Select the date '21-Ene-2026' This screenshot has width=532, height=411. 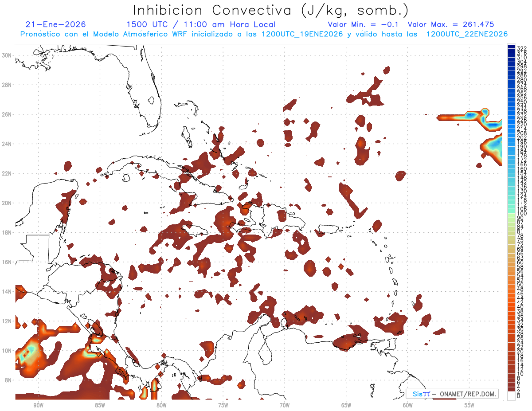pos(56,24)
